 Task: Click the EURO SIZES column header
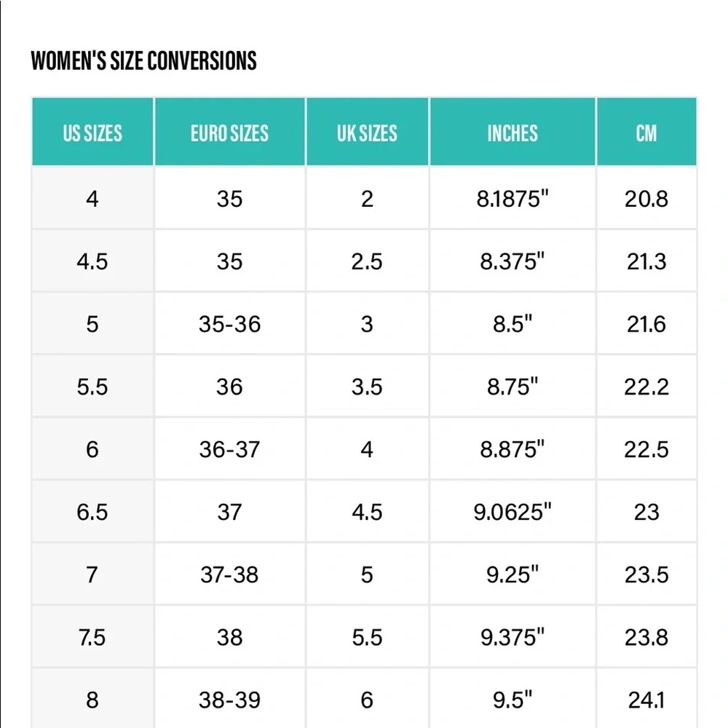pos(230,132)
